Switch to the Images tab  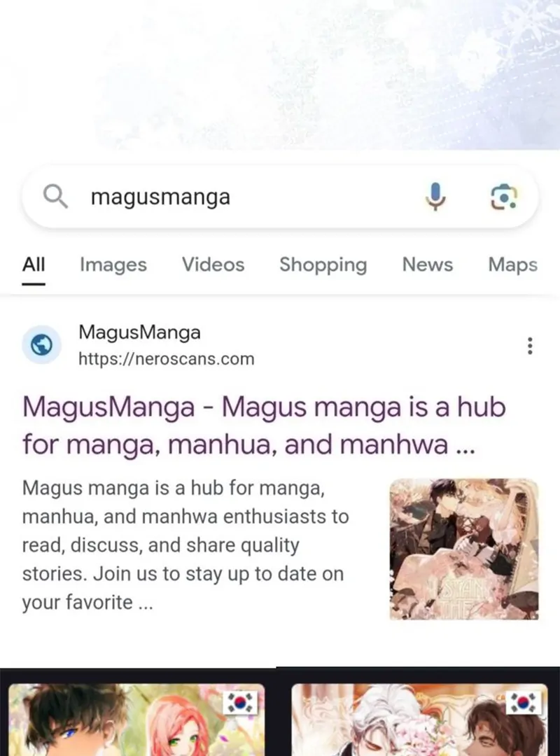point(113,265)
